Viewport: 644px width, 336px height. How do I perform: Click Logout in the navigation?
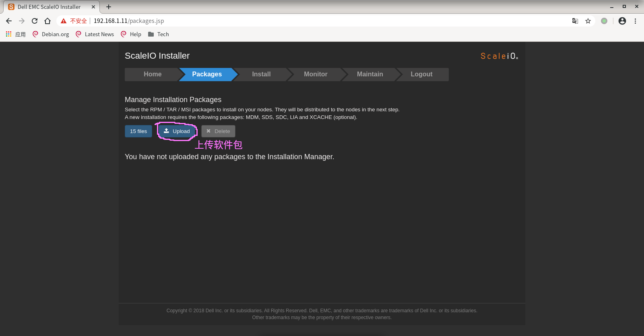[421, 74]
